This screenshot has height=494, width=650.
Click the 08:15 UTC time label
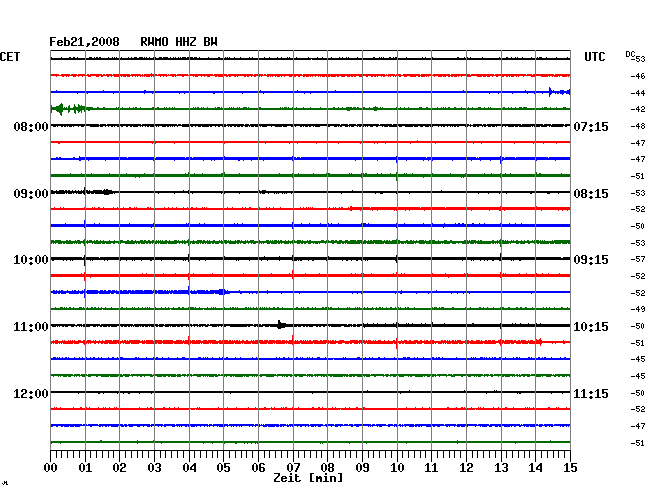pyautogui.click(x=591, y=194)
